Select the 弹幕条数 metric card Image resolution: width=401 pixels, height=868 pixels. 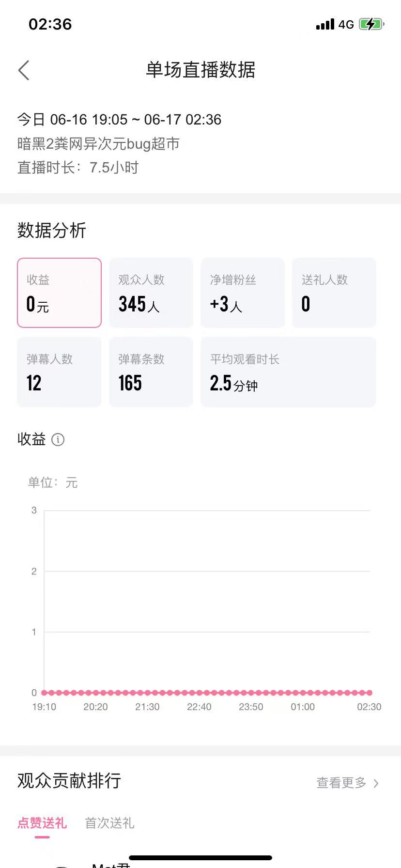(151, 372)
